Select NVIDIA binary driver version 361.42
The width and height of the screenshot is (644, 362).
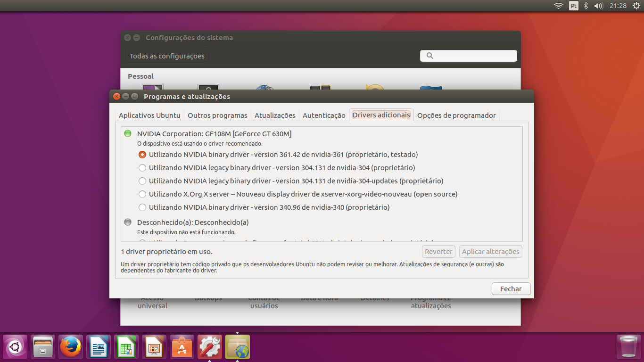pos(278,155)
